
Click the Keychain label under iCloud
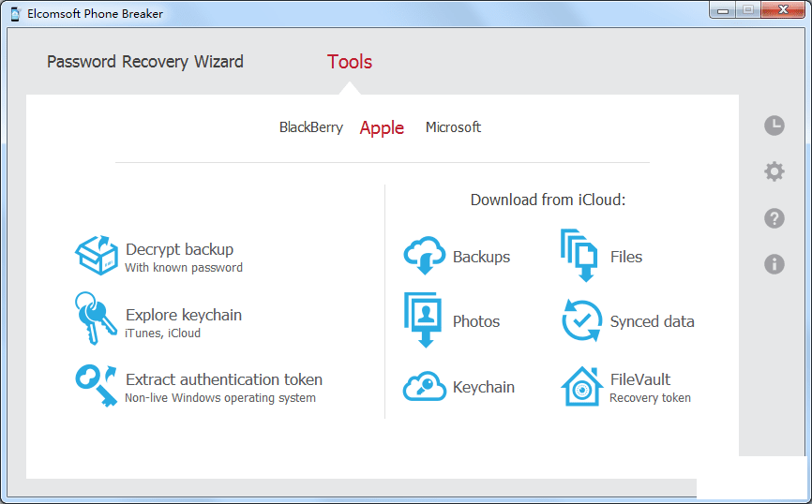483,387
